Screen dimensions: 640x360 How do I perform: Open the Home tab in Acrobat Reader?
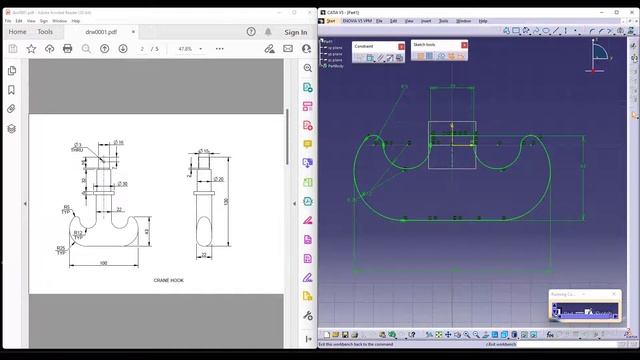pos(18,32)
